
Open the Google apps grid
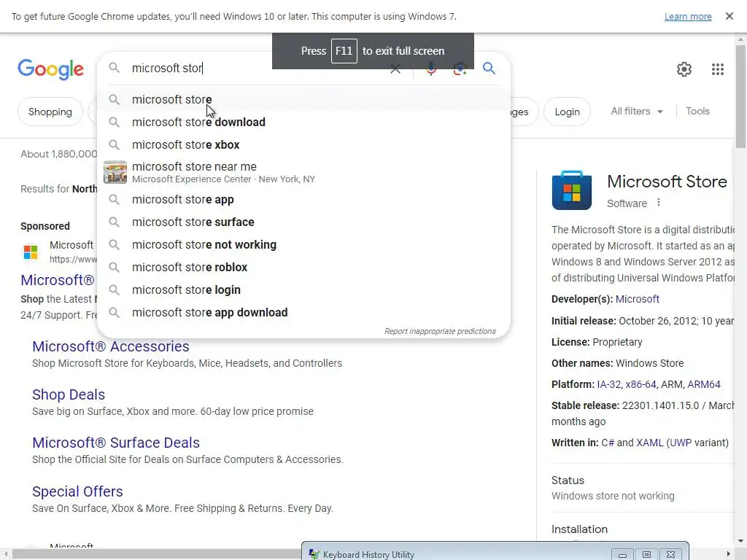point(718,69)
